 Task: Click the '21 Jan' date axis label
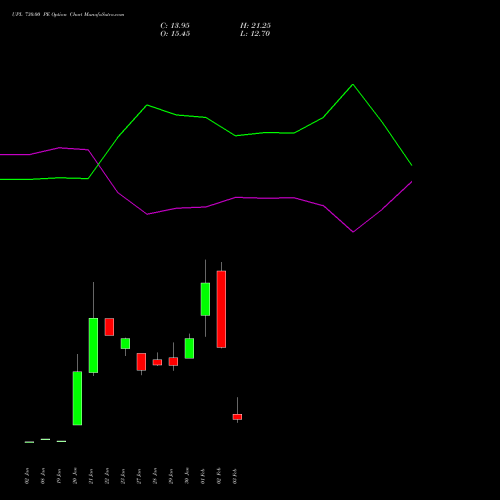point(91,476)
